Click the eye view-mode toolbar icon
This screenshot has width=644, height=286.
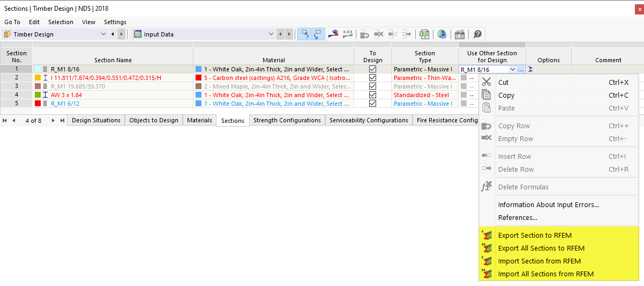(334, 34)
